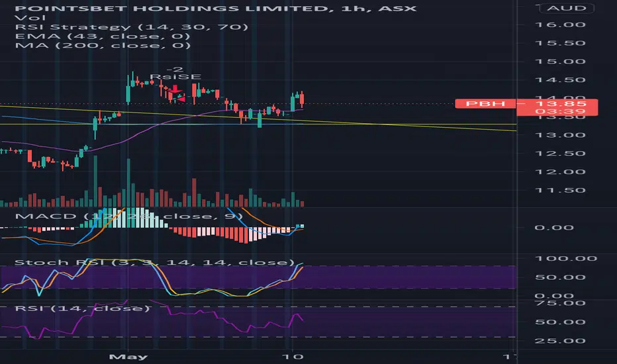Select the Vol indicator label
The height and width of the screenshot is (364, 617).
30,18
